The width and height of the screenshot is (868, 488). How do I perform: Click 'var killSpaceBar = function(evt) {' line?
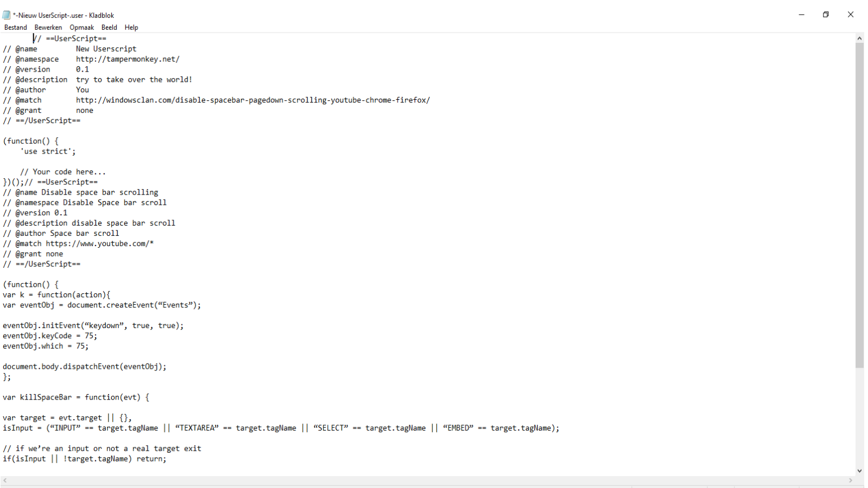pos(76,397)
